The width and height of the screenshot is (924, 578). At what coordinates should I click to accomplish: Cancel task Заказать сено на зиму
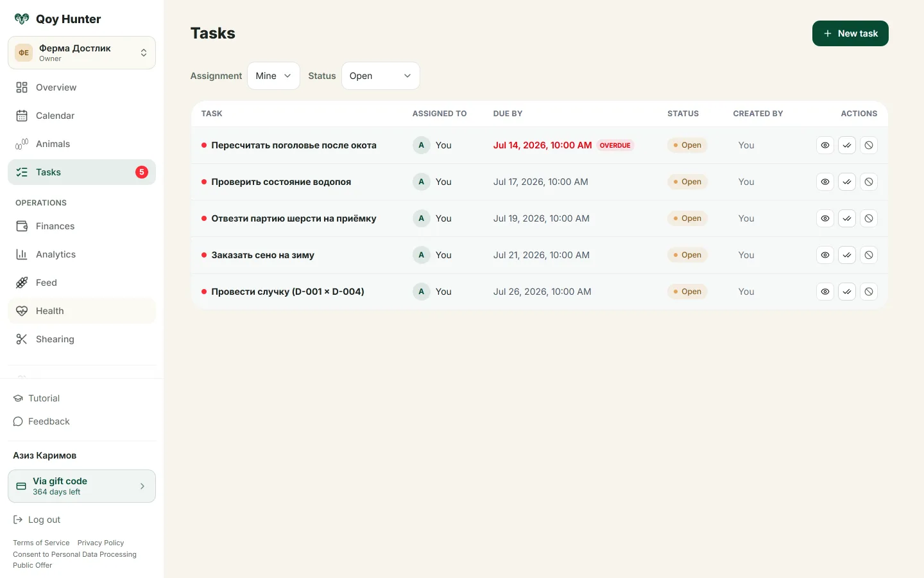[869, 255]
